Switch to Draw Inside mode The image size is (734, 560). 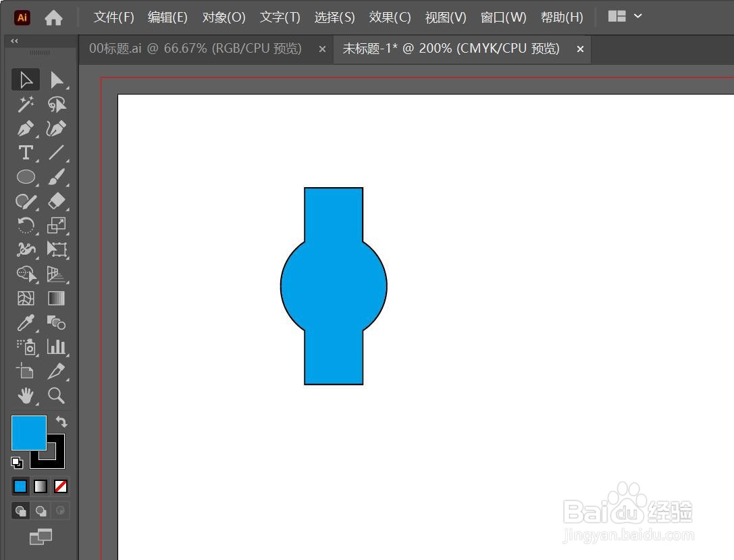click(x=60, y=511)
